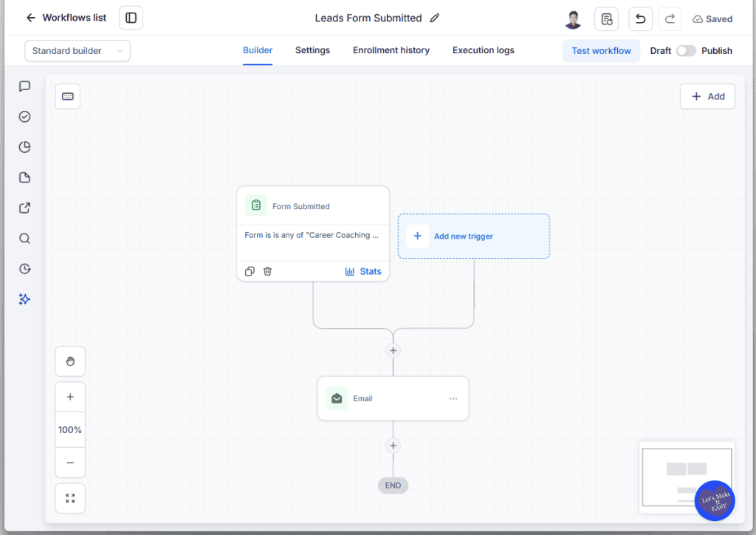Click the canvas minimap
The width and height of the screenshot is (756, 535).
tap(687, 477)
